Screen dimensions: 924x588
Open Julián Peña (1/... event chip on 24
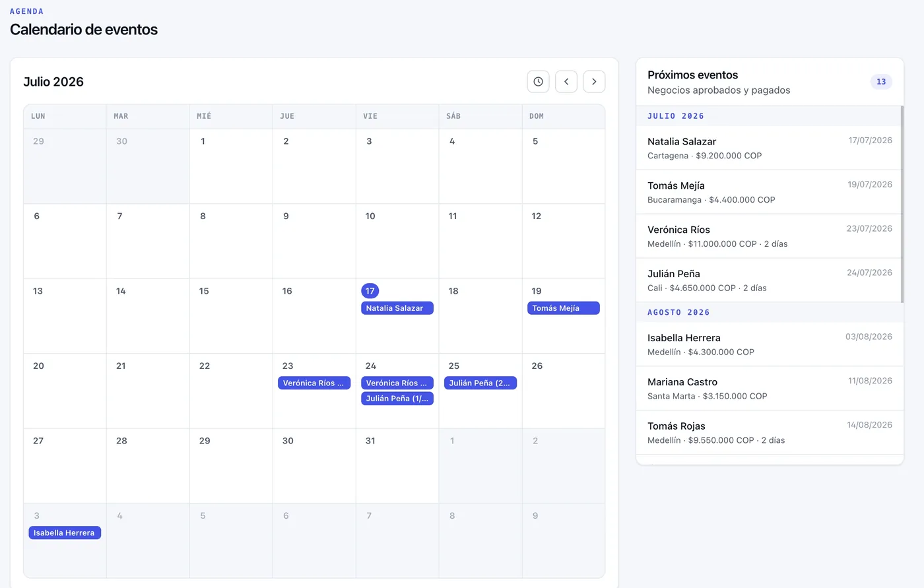[397, 399]
